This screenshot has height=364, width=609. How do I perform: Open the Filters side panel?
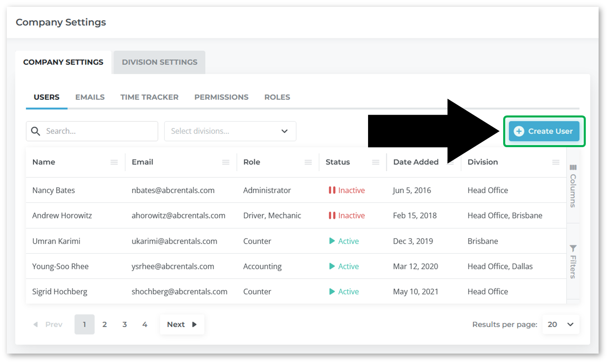(573, 261)
